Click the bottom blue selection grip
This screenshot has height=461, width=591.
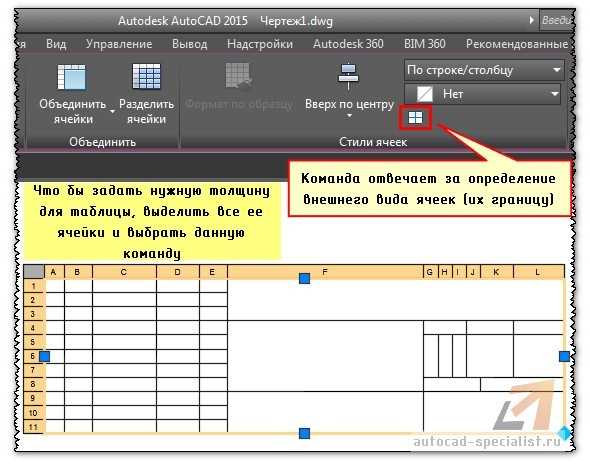(x=305, y=433)
